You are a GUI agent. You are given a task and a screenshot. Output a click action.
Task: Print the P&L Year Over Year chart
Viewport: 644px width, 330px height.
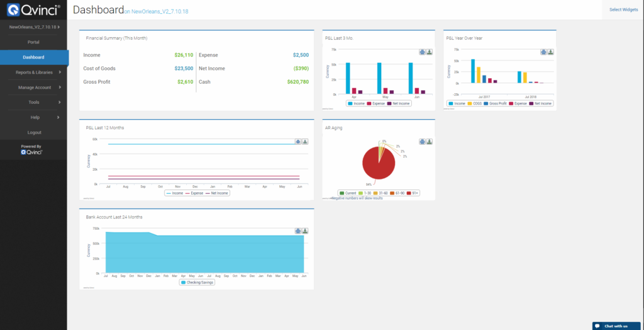pyautogui.click(x=543, y=52)
